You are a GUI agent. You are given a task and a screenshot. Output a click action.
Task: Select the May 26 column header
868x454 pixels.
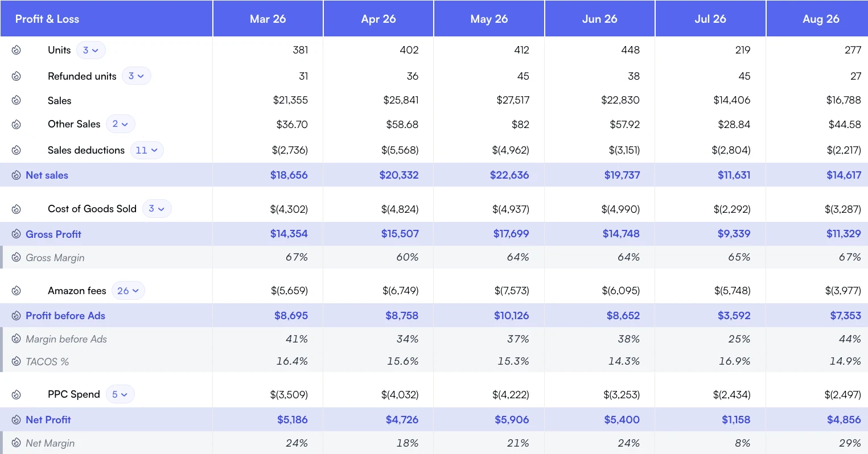pyautogui.click(x=489, y=19)
